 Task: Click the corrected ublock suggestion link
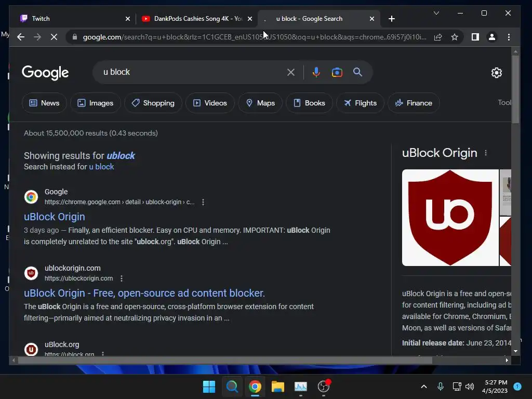pyautogui.click(x=121, y=156)
